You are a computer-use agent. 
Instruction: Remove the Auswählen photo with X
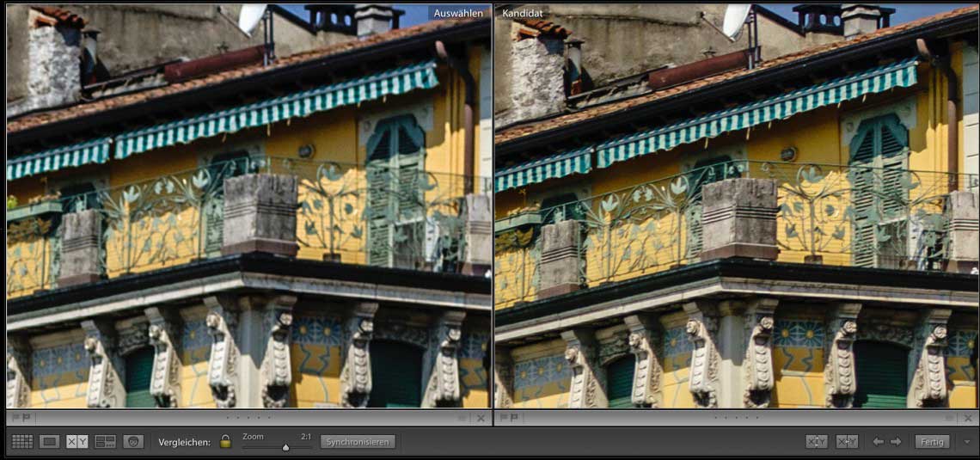(x=481, y=418)
